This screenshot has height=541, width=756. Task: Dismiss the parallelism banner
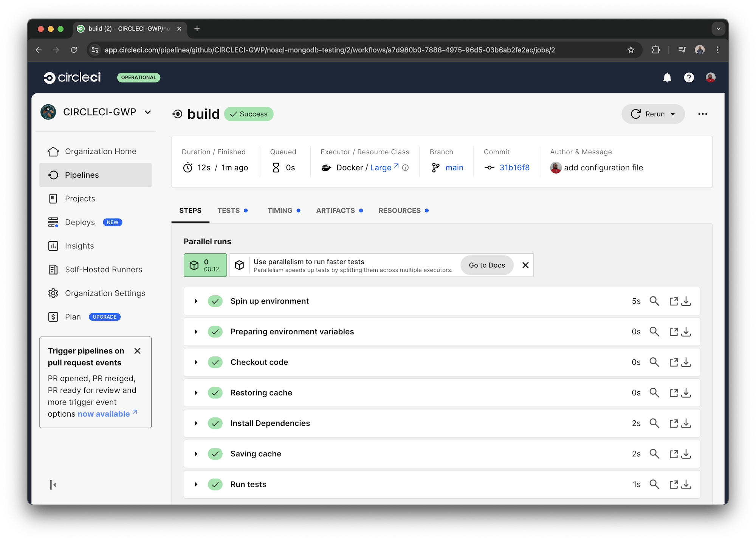click(x=525, y=265)
